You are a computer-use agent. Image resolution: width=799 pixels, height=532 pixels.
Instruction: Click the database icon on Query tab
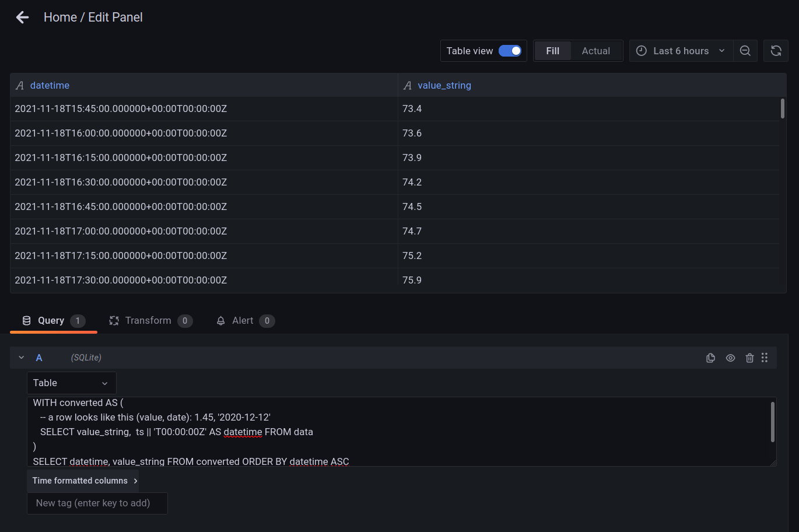26,321
